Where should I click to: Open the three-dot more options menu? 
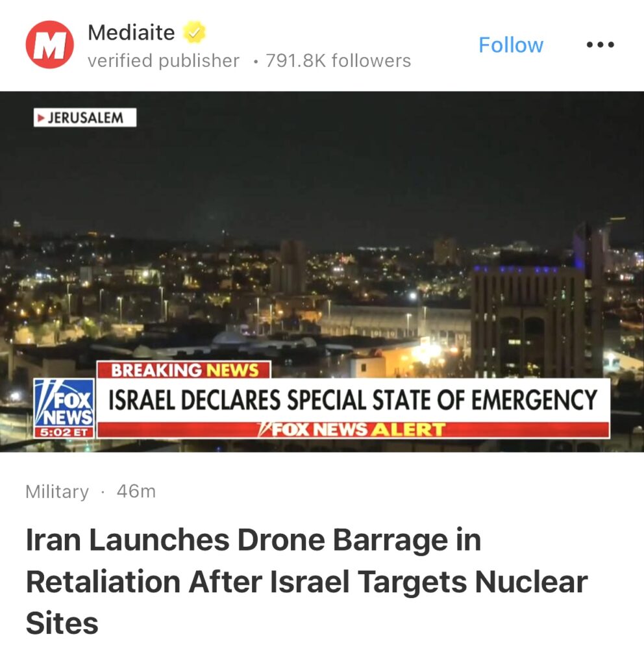pyautogui.click(x=600, y=45)
